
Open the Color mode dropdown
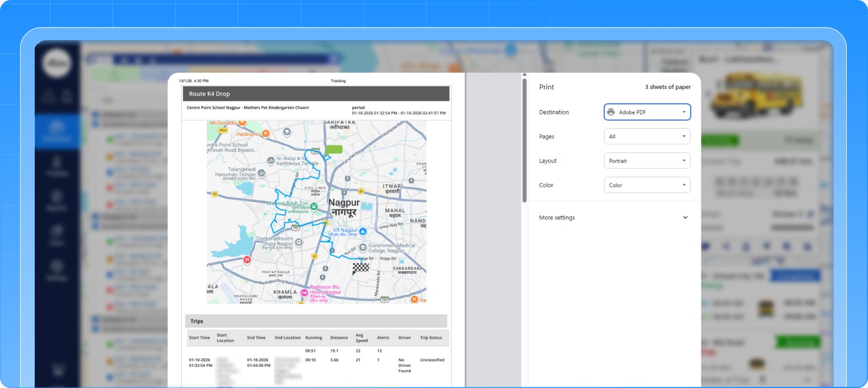[647, 185]
